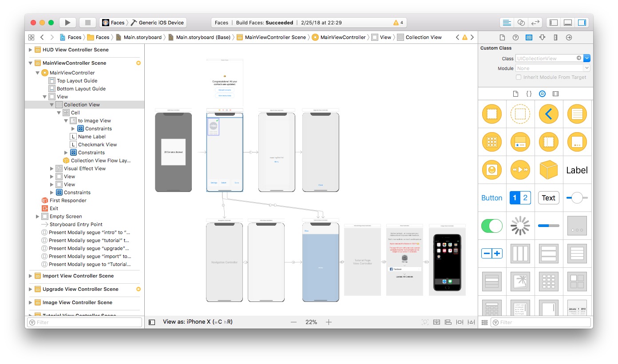This screenshot has width=618, height=364.
Task: Zoom out the storyboard canvas
Action: coord(293,322)
